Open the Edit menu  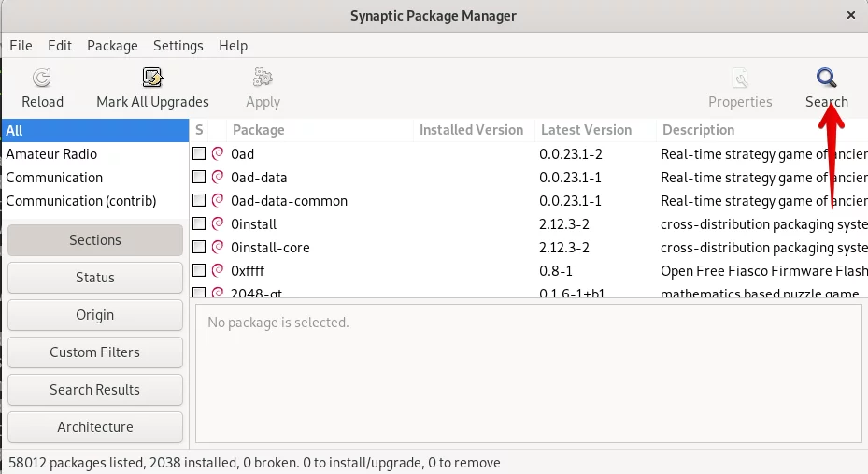(60, 46)
